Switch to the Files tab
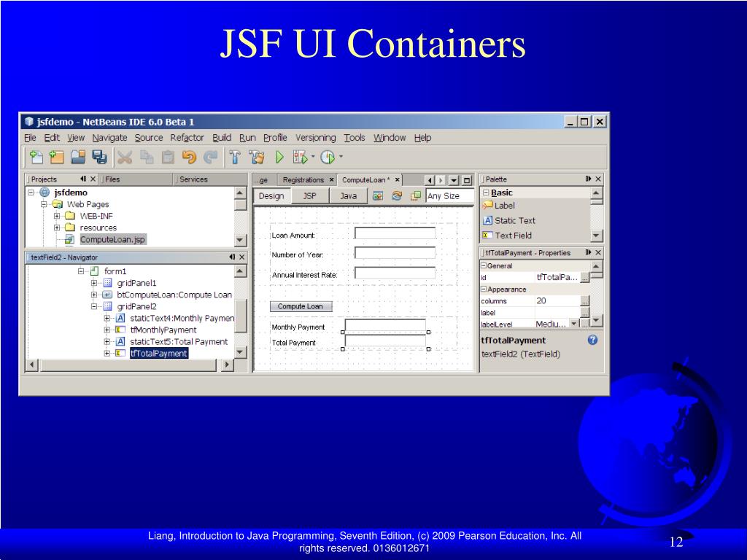The image size is (747, 560). click(x=112, y=179)
